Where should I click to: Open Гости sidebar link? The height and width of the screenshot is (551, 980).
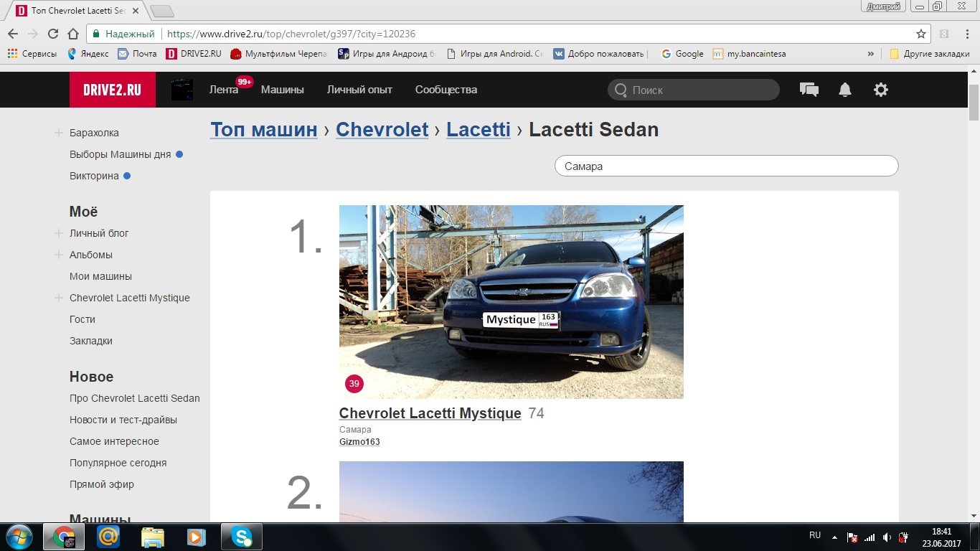(x=83, y=319)
